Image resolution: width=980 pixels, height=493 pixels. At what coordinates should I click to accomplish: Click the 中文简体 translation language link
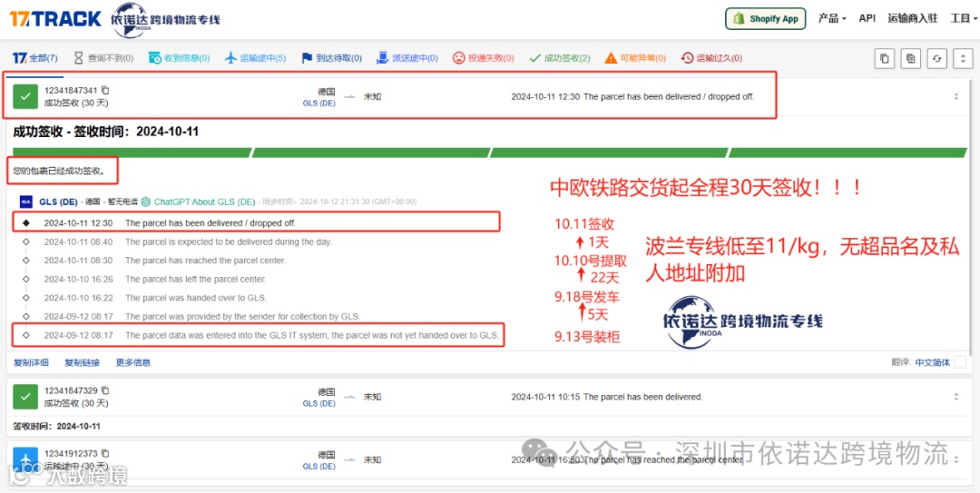[x=933, y=362]
